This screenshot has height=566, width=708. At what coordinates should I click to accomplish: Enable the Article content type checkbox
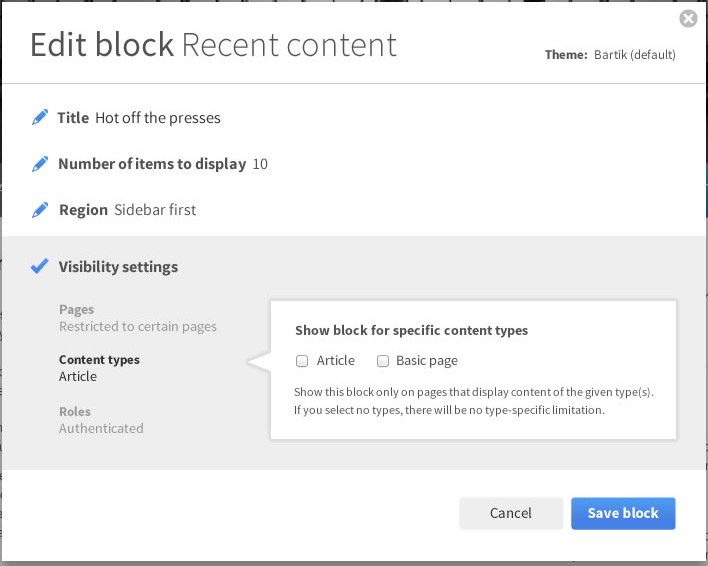tap(302, 361)
